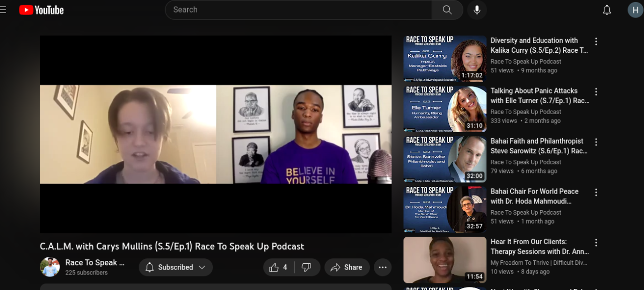Open options for Kalika Curry video
Image resolution: width=644 pixels, height=290 pixels.
click(596, 41)
